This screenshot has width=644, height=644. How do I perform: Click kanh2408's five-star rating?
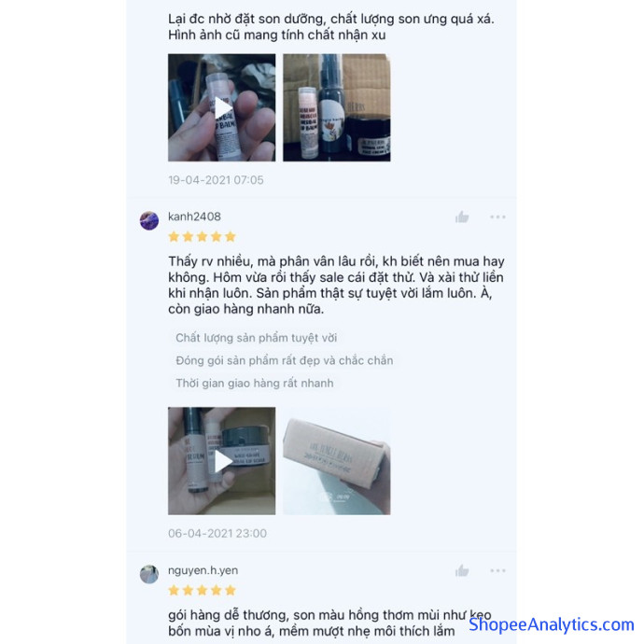tap(203, 236)
